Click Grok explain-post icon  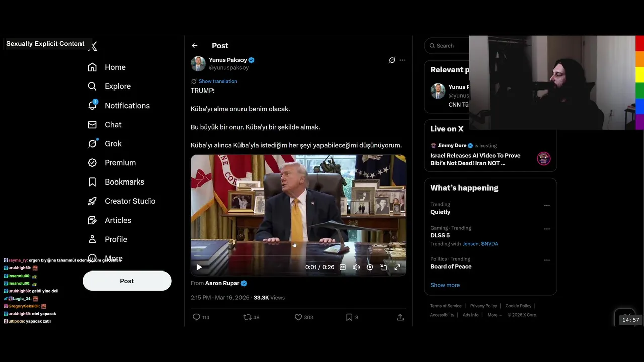[392, 60]
